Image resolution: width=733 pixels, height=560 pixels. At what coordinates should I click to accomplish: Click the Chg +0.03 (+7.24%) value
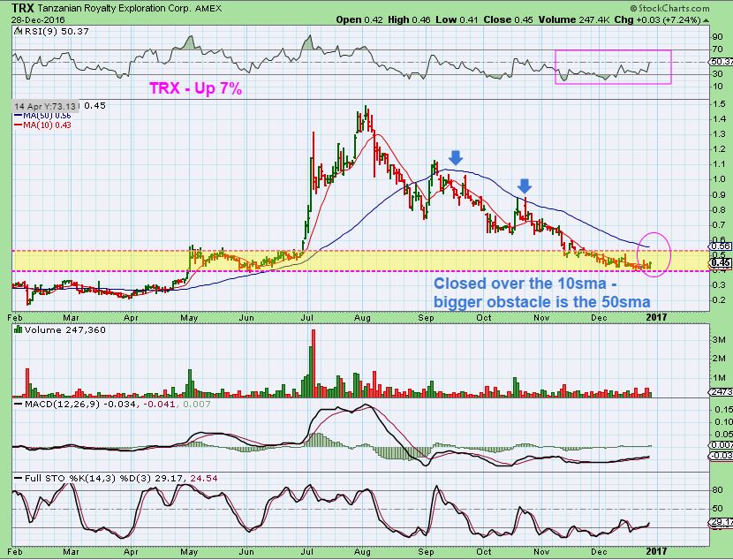tap(657, 19)
